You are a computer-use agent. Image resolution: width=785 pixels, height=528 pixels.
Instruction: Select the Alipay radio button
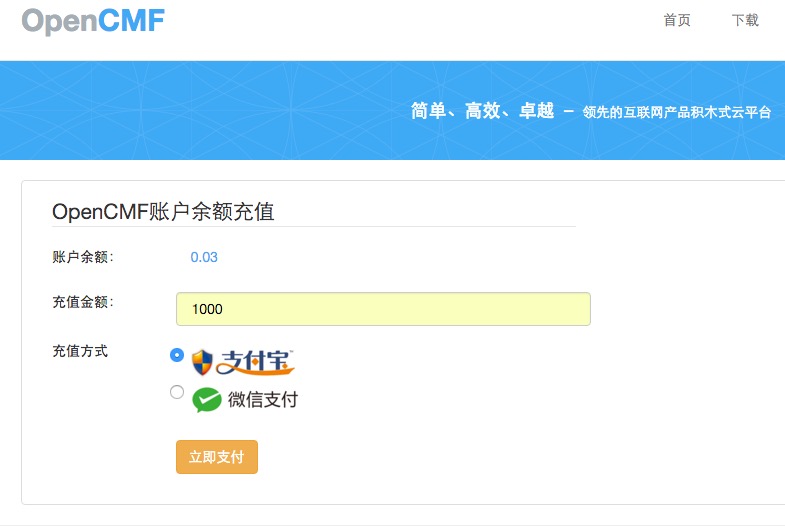pyautogui.click(x=177, y=355)
